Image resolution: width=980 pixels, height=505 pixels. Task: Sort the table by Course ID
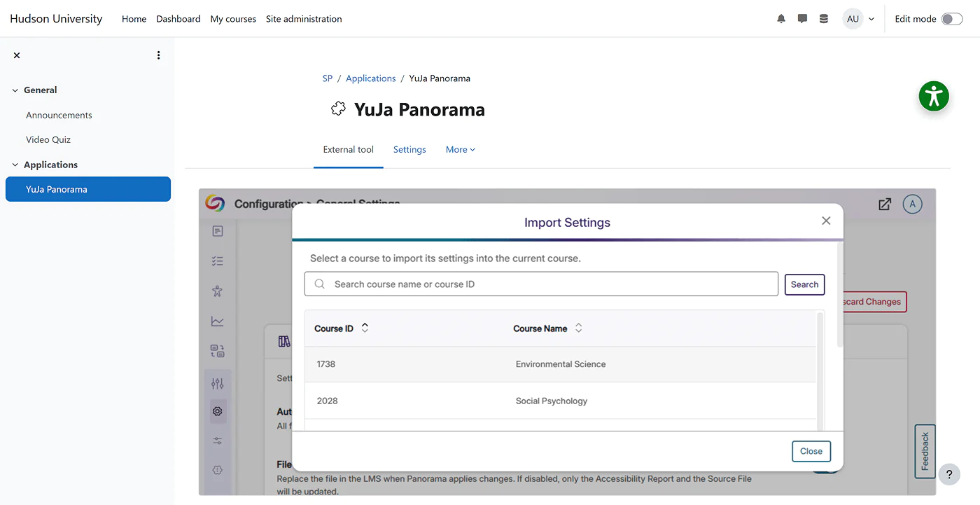[x=365, y=328]
